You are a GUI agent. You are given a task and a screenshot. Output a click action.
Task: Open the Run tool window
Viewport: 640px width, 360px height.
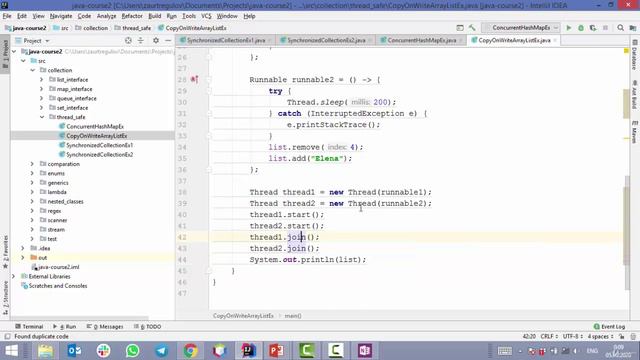click(65, 327)
